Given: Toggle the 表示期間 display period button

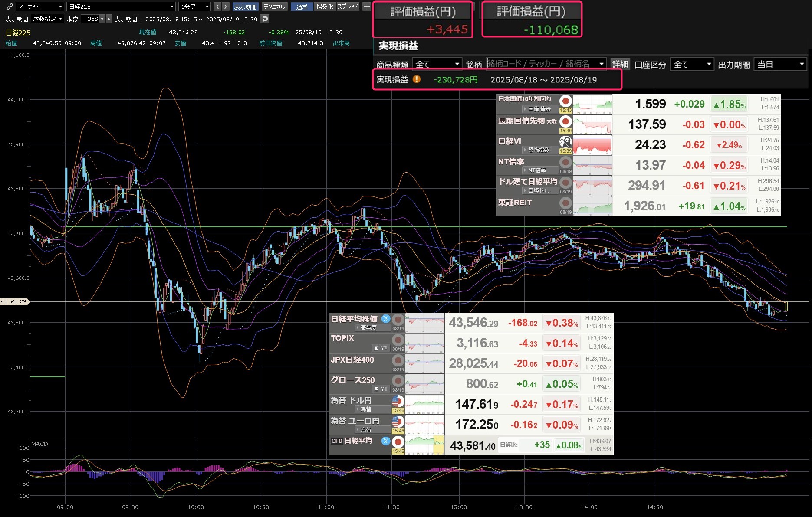Looking at the screenshot, I should [245, 7].
